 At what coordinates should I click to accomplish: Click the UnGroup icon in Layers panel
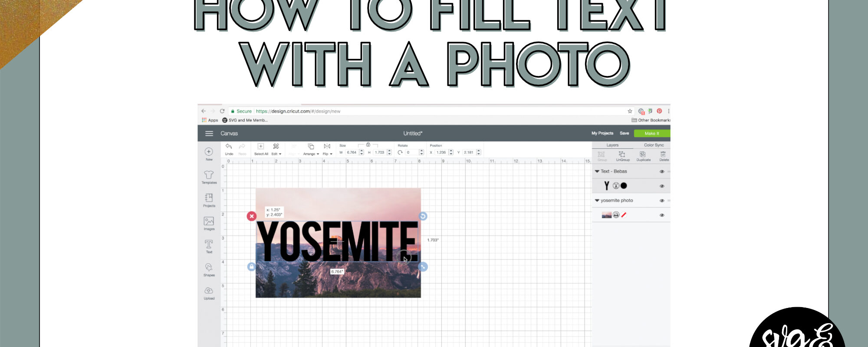622,154
